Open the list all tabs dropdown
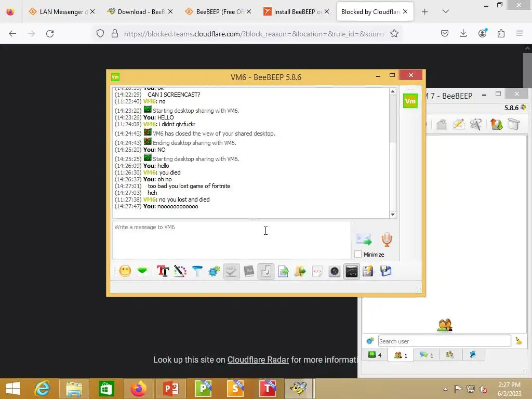The width and height of the screenshot is (532, 399). (446, 11)
